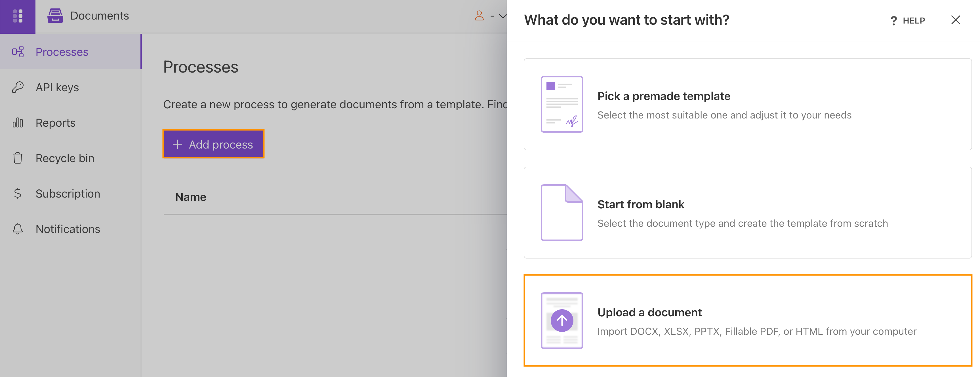Open the API keys menu item
Screen dimensions: 980x377
(x=71, y=87)
